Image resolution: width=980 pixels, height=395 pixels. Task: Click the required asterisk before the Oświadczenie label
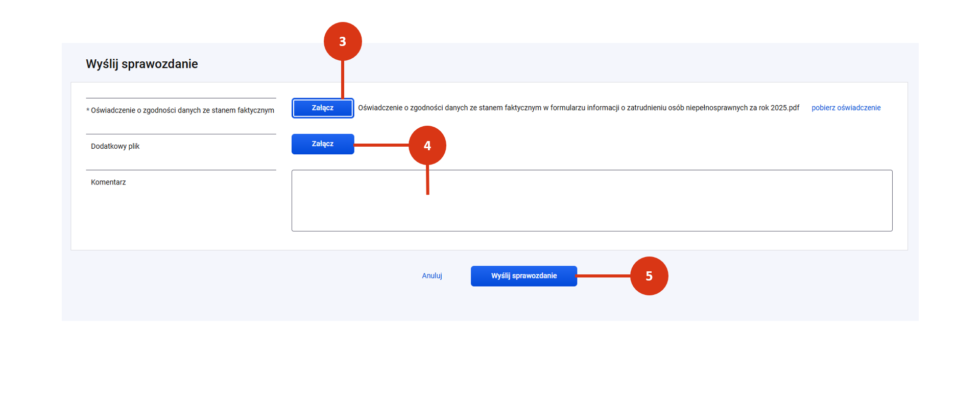(88, 110)
